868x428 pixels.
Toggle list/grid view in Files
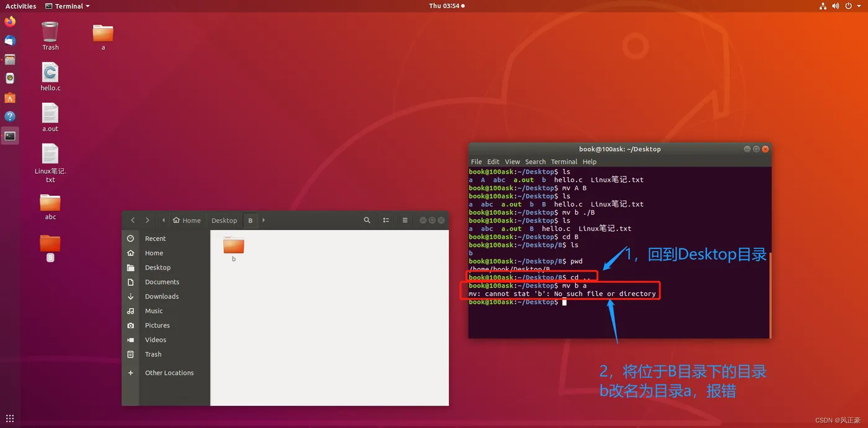click(x=386, y=221)
